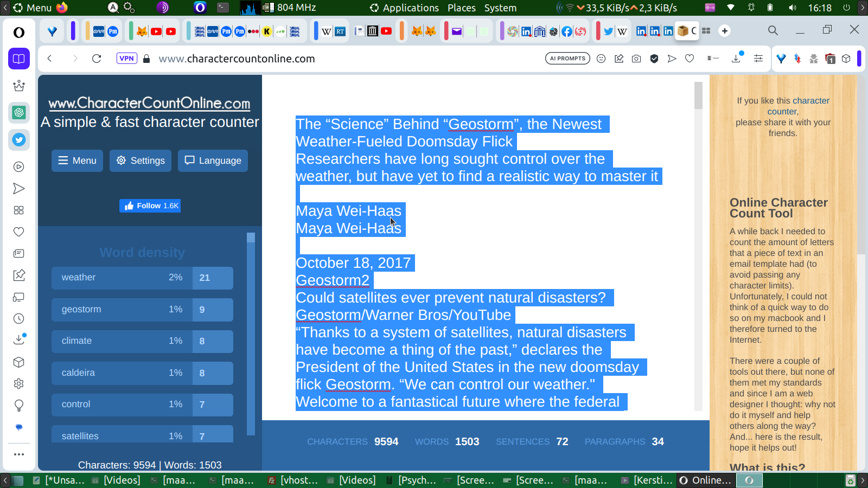
Task: Click the URL address field
Action: [x=347, y=59]
